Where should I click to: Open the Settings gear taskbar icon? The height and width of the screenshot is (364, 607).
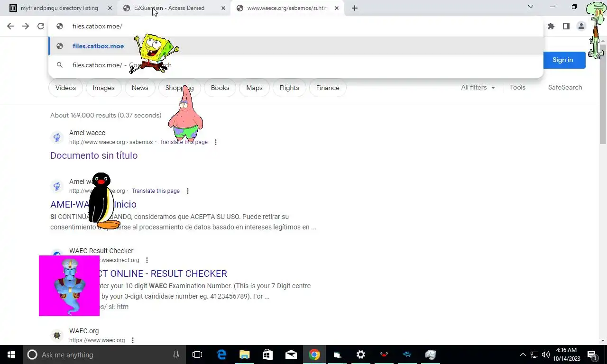(x=361, y=355)
